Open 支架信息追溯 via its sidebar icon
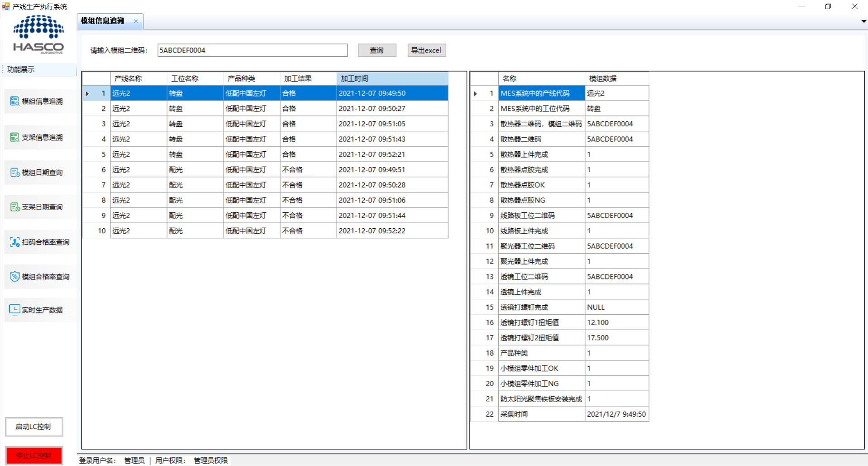 coord(14,137)
